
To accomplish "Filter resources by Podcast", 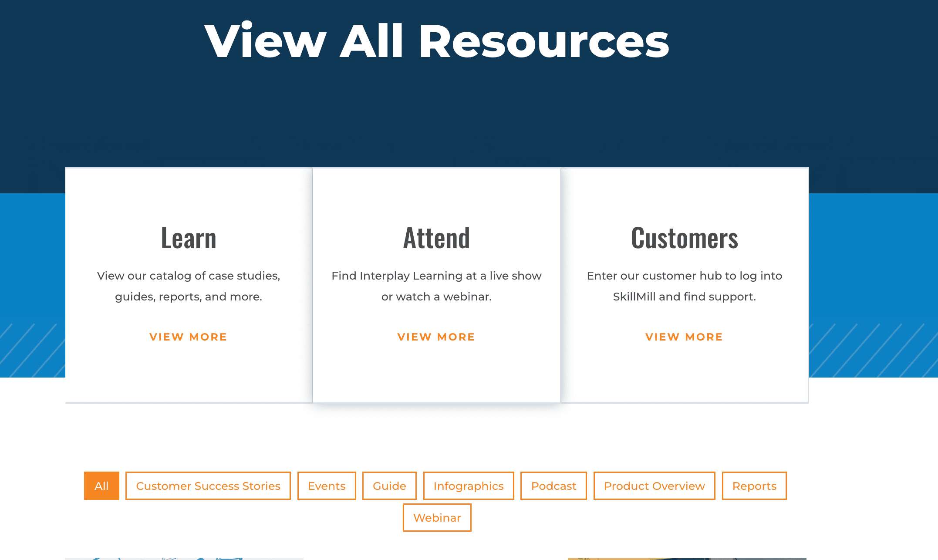I will click(x=553, y=486).
